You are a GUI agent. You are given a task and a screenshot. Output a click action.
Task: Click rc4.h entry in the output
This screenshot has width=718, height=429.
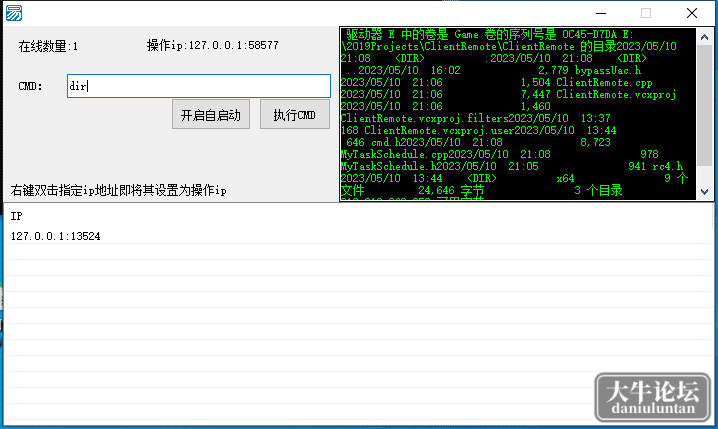click(x=667, y=166)
